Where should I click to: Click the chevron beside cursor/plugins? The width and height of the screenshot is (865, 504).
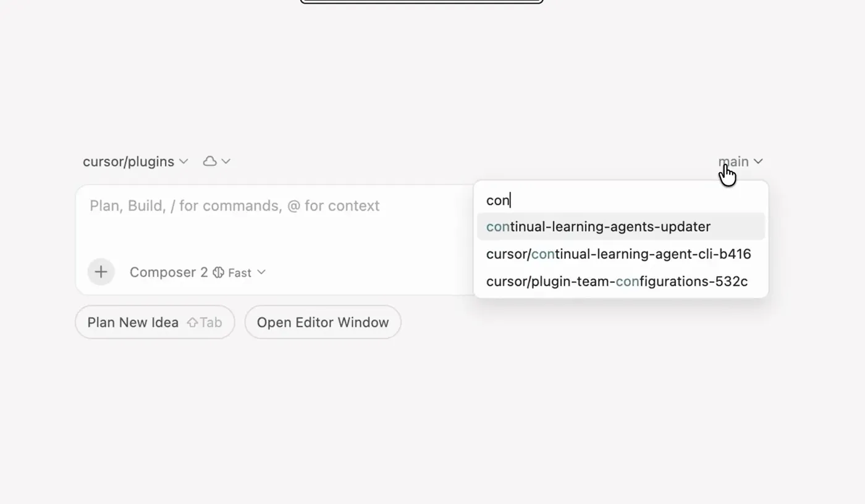[x=184, y=161]
